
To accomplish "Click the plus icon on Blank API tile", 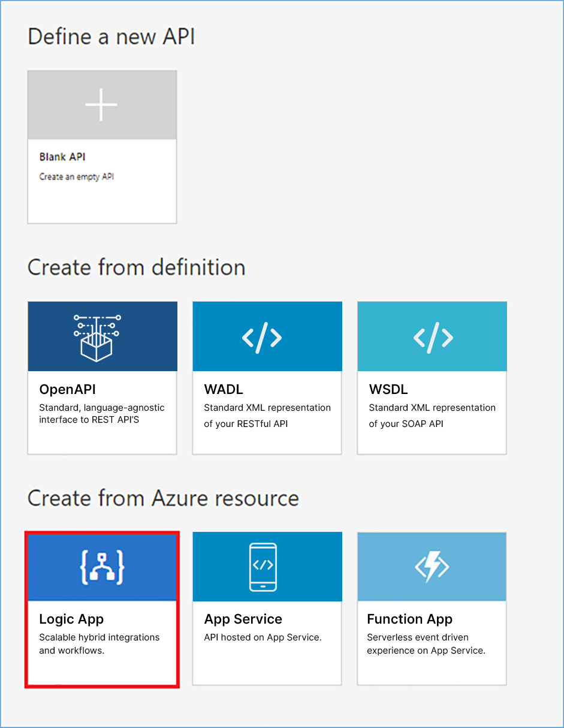I will click(101, 105).
